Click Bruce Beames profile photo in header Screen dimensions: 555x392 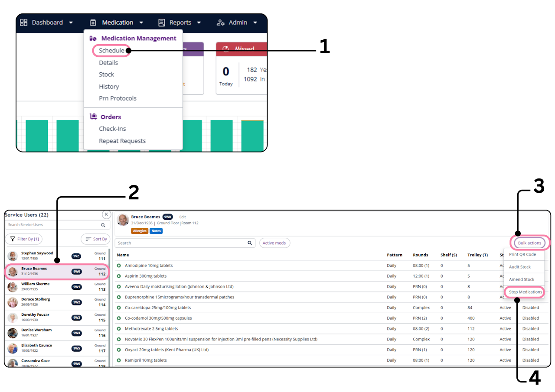(x=123, y=220)
